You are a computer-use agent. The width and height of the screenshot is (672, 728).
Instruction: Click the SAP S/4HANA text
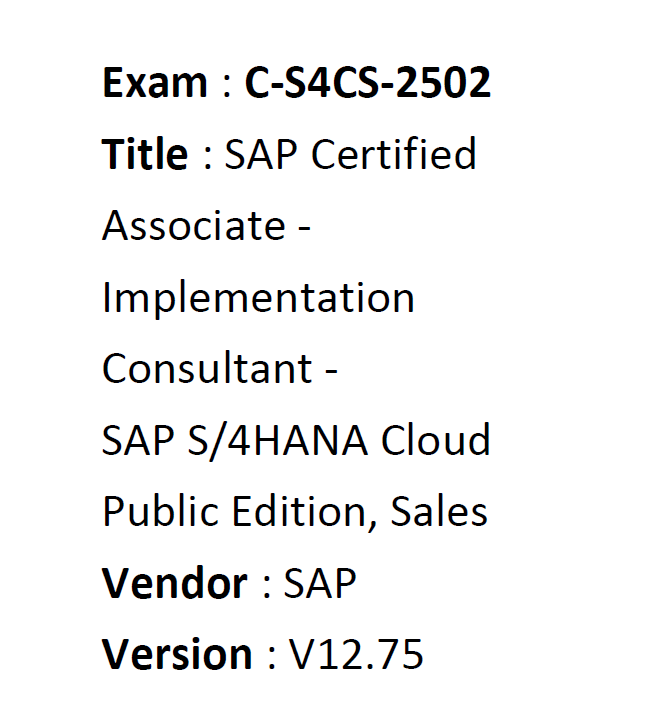click(x=235, y=440)
